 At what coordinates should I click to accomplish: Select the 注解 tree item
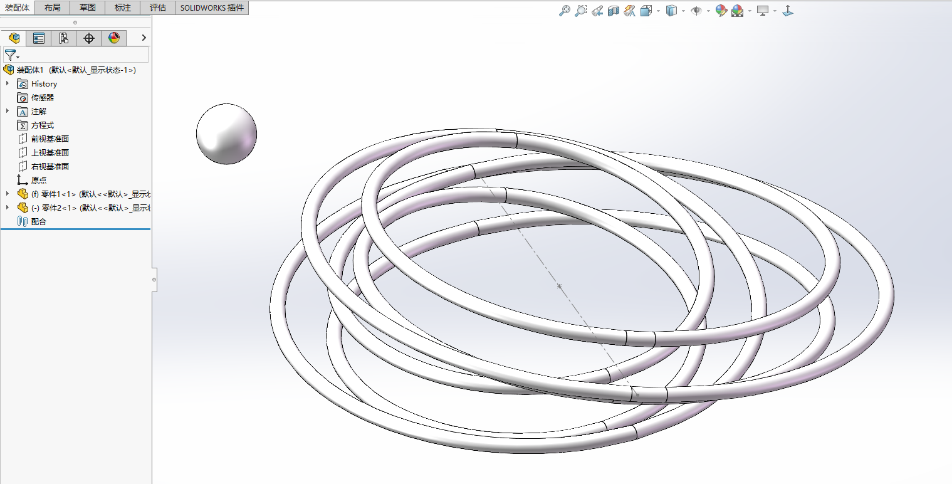pyautogui.click(x=39, y=111)
